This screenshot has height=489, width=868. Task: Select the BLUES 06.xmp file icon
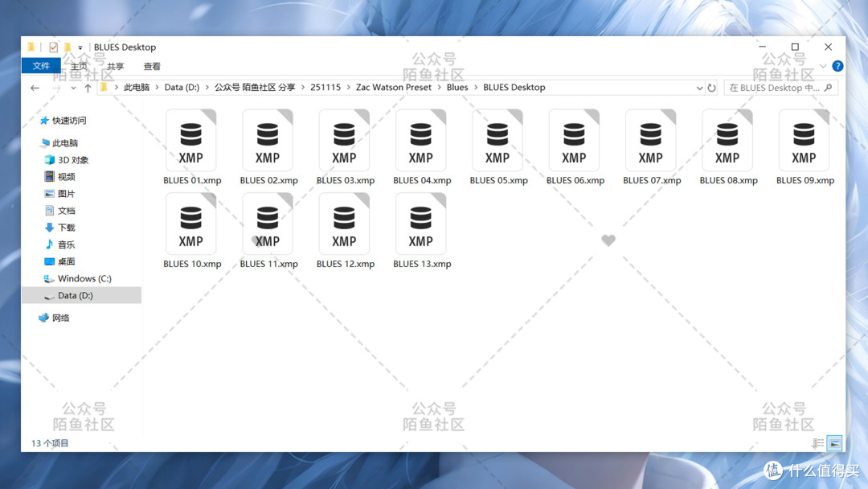(x=574, y=140)
